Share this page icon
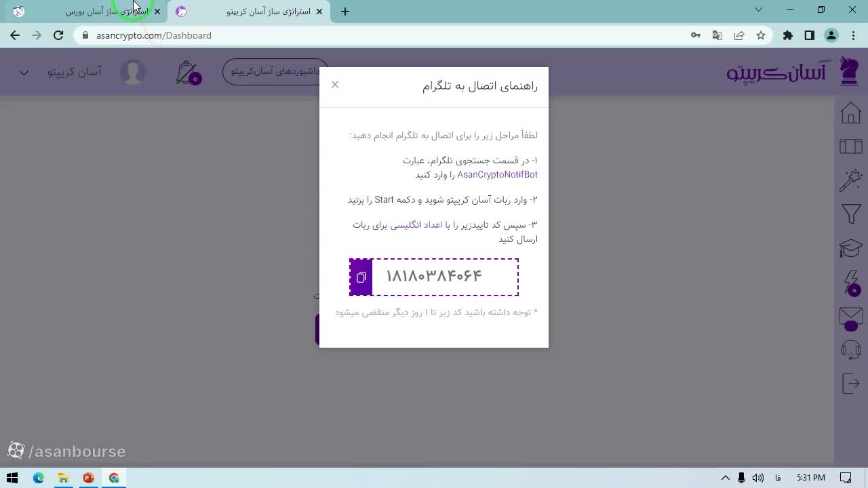Viewport: 868px width, 488px height. click(739, 35)
